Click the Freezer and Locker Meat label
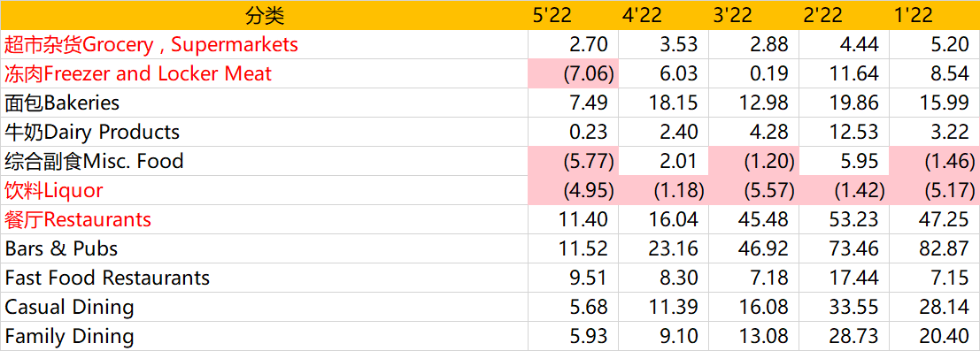Screen dimensions: 980x351 point(138,73)
